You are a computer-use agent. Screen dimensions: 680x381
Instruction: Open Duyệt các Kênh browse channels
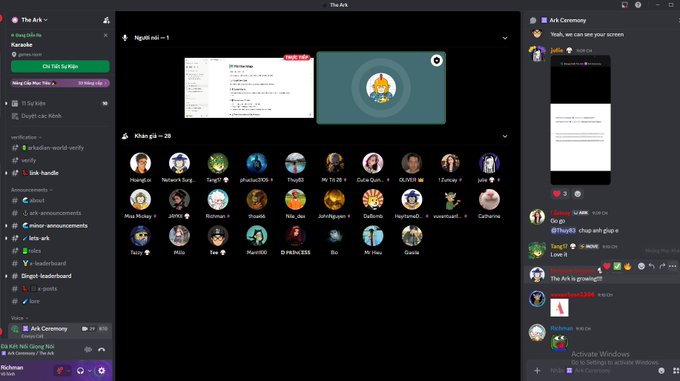click(x=41, y=116)
